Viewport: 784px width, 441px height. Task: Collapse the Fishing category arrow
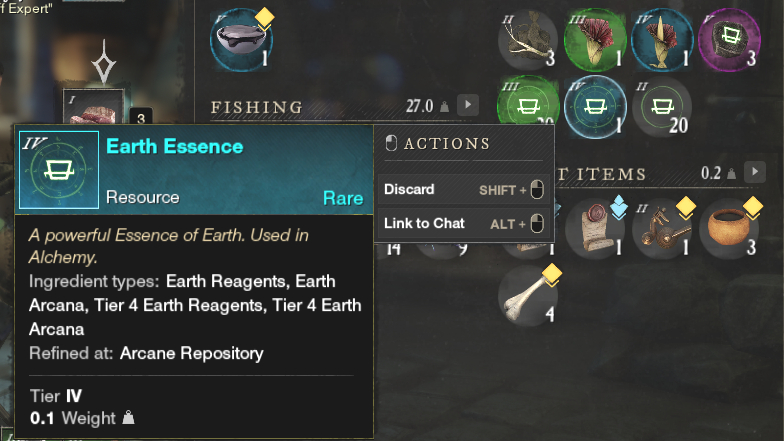tap(468, 105)
